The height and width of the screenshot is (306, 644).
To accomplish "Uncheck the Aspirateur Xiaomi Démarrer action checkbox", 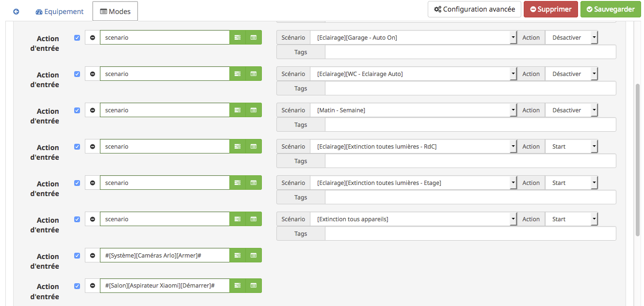I will 77,286.
